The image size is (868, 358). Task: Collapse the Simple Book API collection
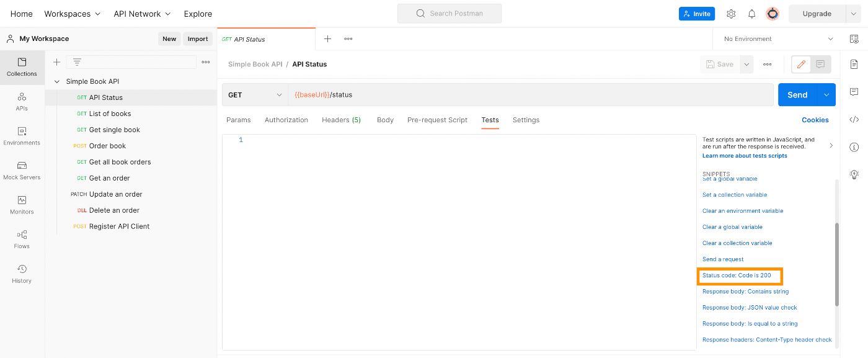click(x=57, y=81)
